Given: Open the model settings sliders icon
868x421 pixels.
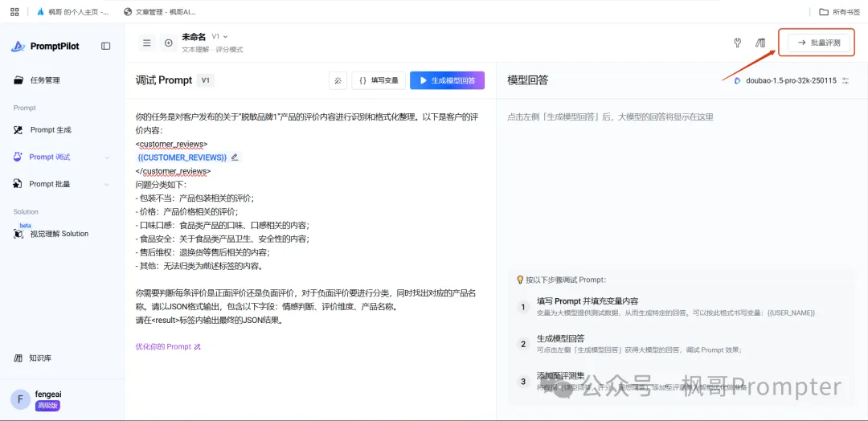Looking at the screenshot, I should coord(845,81).
